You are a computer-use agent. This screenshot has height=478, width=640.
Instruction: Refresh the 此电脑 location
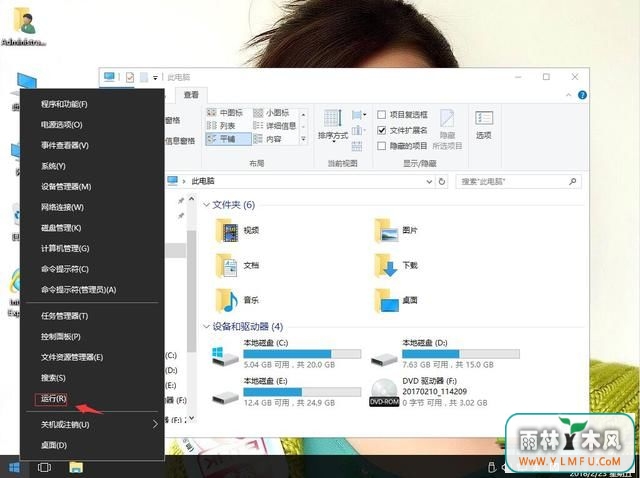click(442, 182)
